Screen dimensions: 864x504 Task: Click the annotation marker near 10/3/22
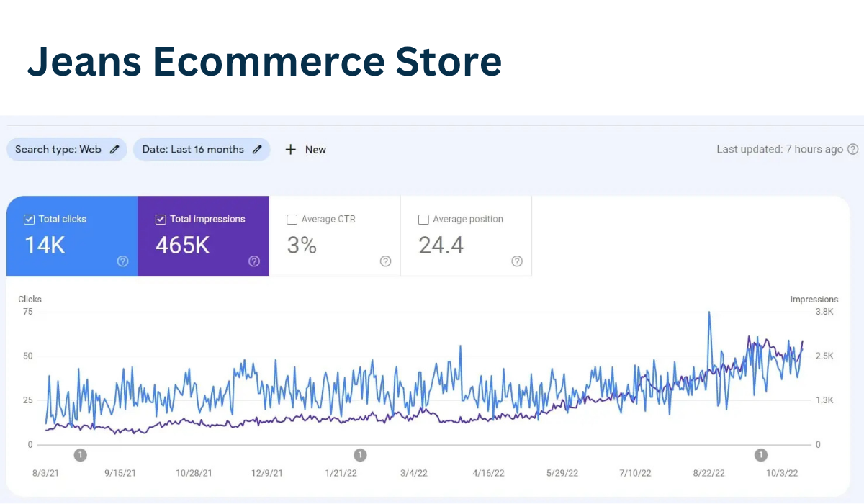click(x=760, y=454)
